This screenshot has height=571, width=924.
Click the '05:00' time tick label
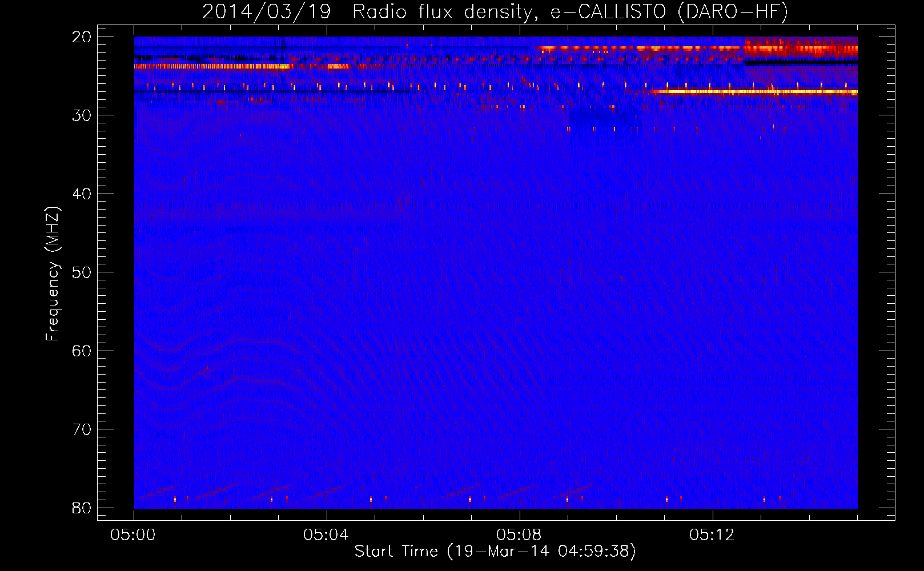tap(133, 535)
